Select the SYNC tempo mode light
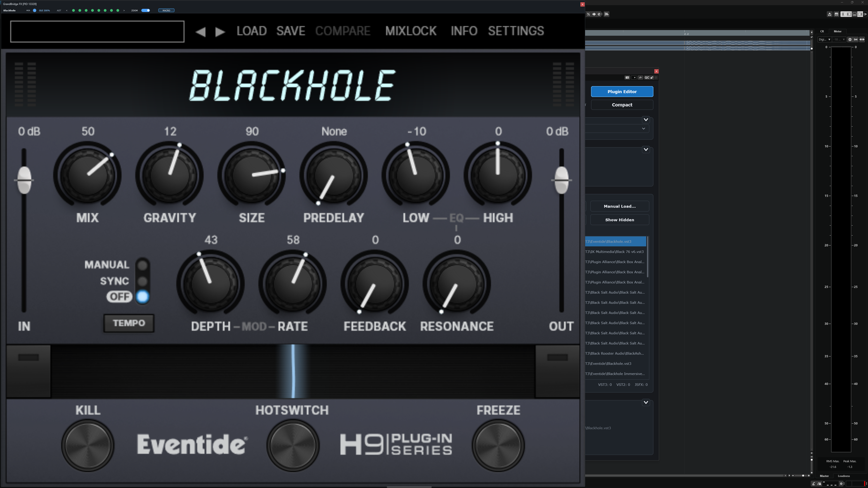This screenshot has width=868, height=488. click(142, 281)
